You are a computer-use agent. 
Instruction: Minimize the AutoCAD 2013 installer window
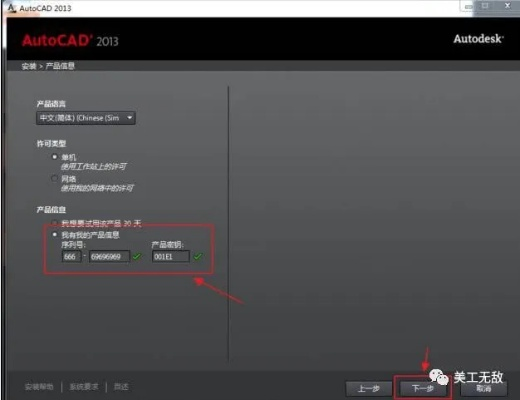click(469, 6)
